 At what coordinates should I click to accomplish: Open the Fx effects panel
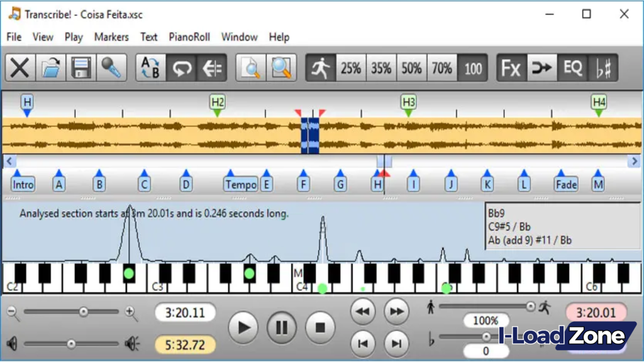pyautogui.click(x=511, y=67)
